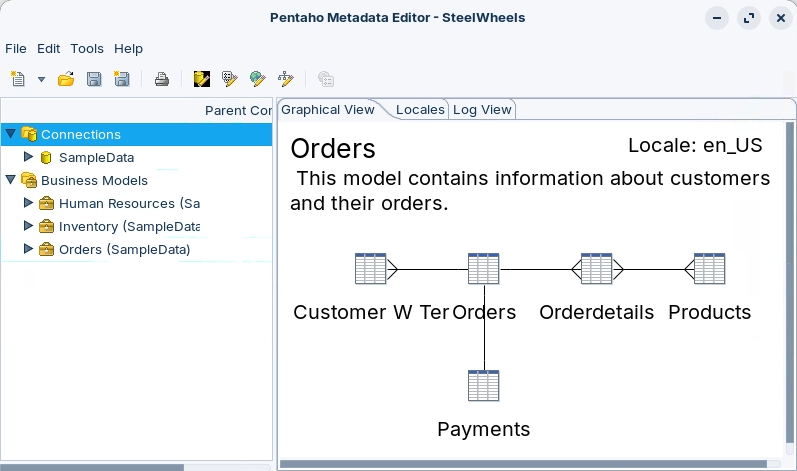
Task: Select the Orderdetails table in the diagram
Action: click(596, 269)
